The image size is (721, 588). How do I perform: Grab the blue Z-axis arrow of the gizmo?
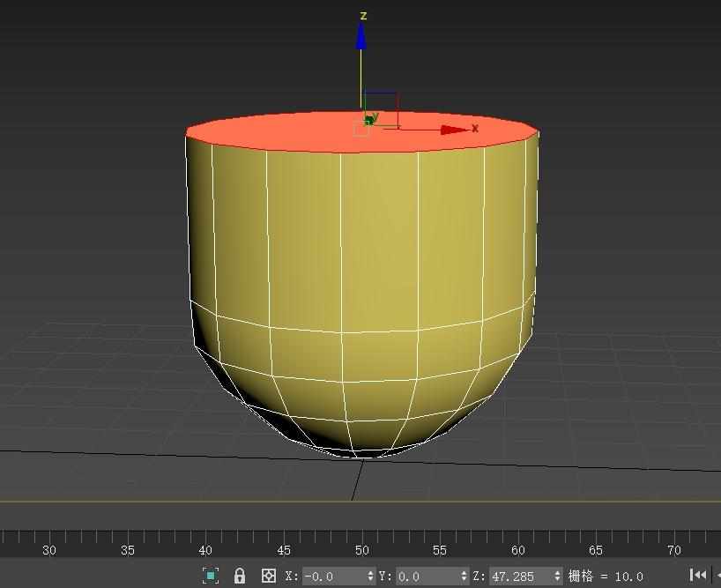coord(361,37)
